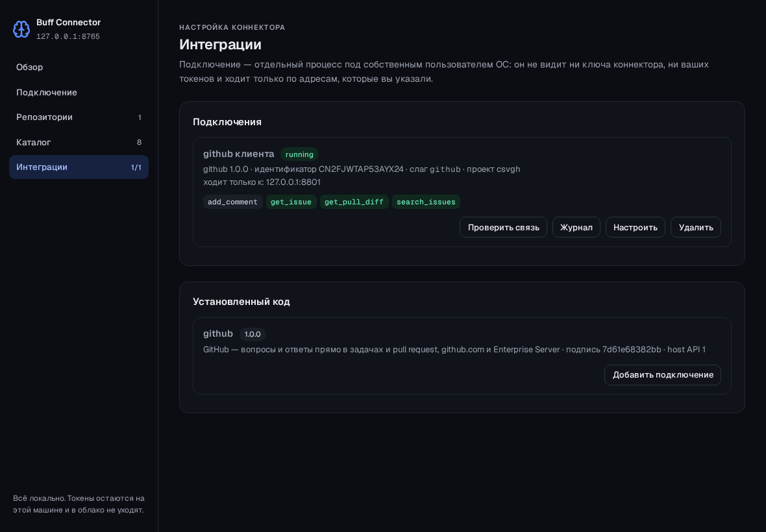Click Удалить to remove the connection
The width and height of the screenshot is (766, 532).
pos(696,228)
